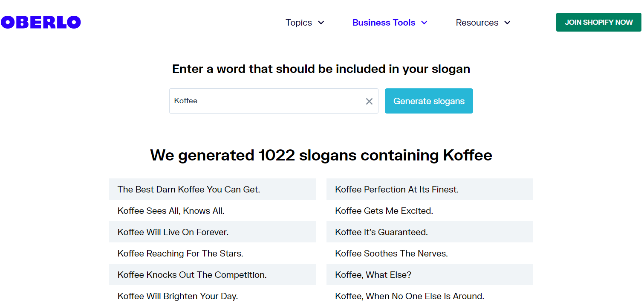Expand the Topics chevron arrow
This screenshot has width=644, height=306.
(x=321, y=23)
